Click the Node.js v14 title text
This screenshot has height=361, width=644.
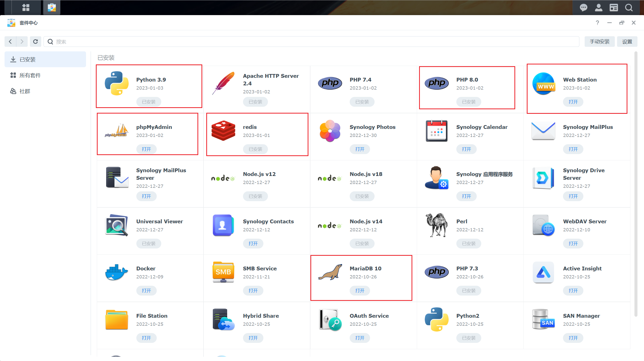[366, 221]
